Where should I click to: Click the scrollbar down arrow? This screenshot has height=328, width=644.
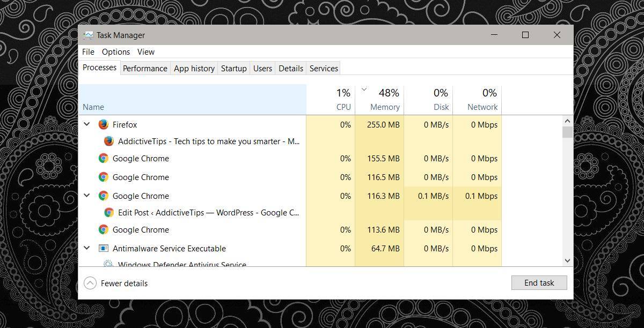(567, 260)
